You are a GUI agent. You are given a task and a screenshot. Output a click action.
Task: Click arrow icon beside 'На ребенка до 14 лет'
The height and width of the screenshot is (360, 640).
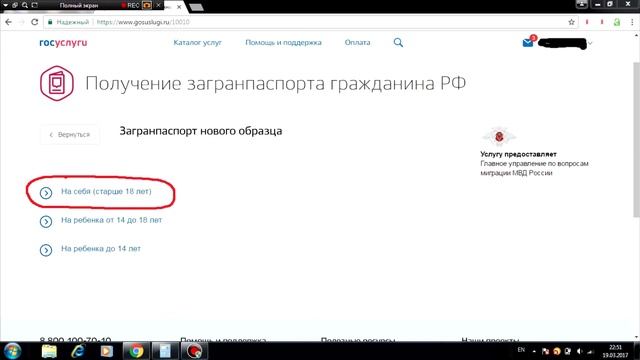coord(46,250)
